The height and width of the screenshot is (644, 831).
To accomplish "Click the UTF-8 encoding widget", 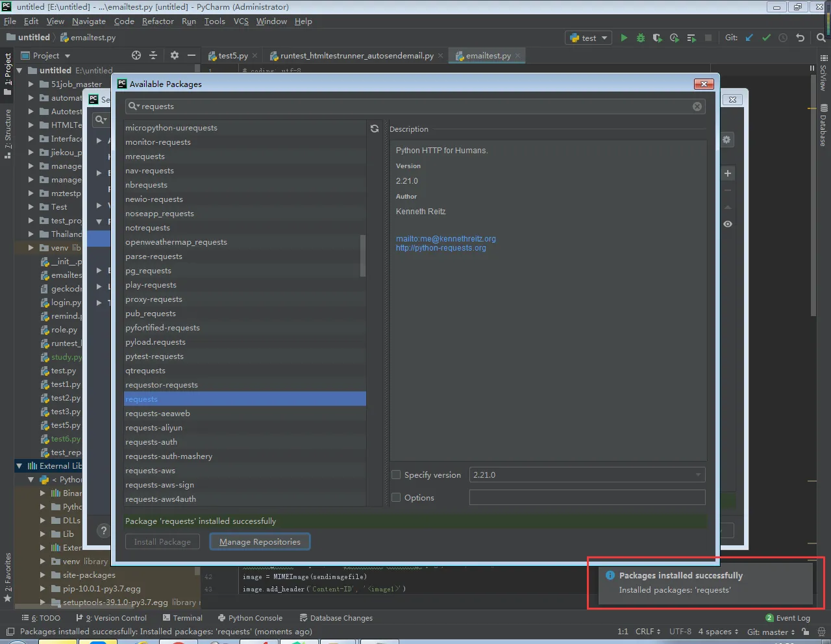I will (x=680, y=632).
